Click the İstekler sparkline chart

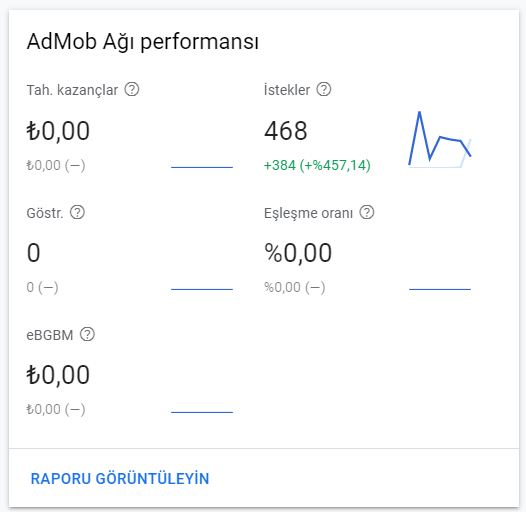pos(440,139)
